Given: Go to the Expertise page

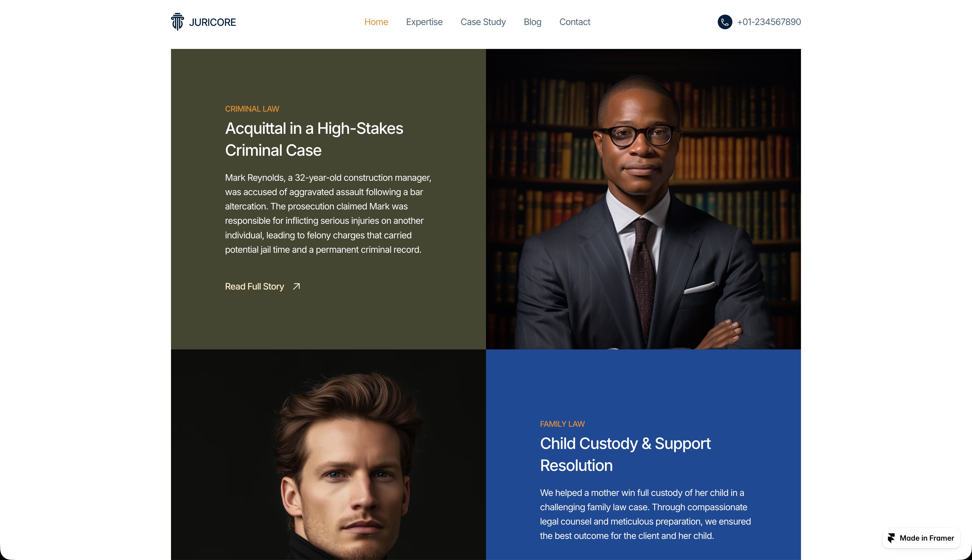Looking at the screenshot, I should click(x=424, y=22).
